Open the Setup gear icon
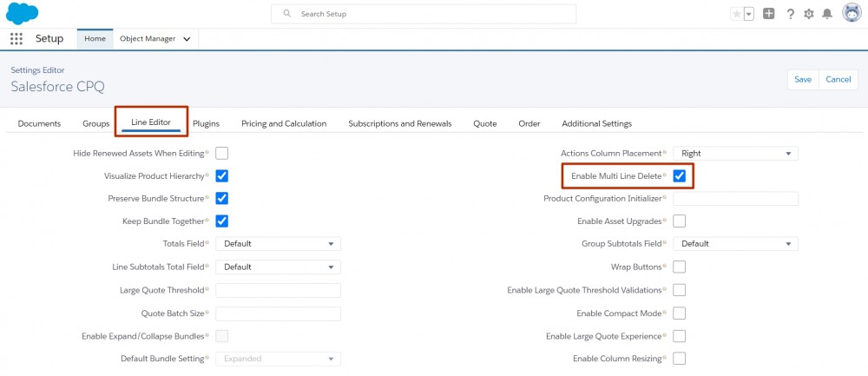 click(x=809, y=14)
